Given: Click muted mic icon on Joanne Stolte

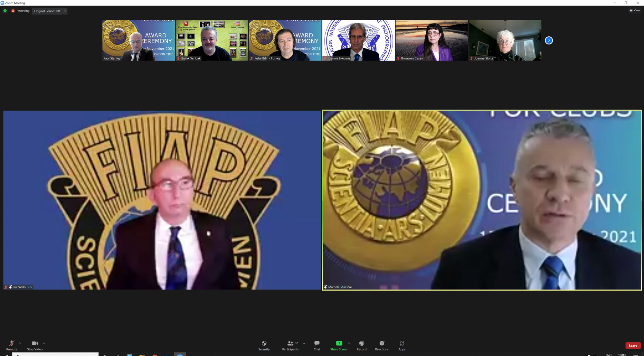Looking at the screenshot, I should pos(471,58).
